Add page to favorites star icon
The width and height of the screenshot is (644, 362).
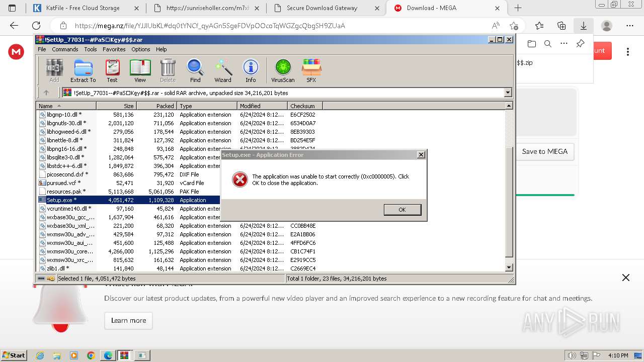[514, 26]
